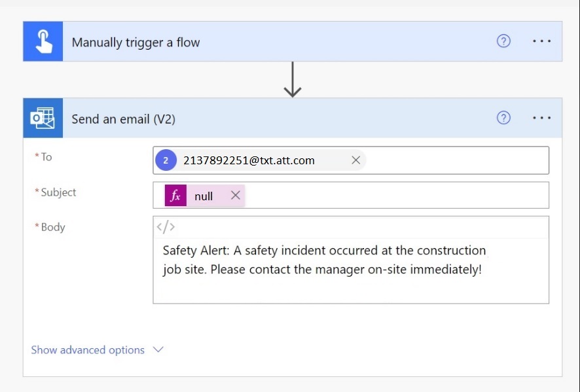Click the fx expression icon in Subject
Screen dimensions: 580x392
coord(175,195)
